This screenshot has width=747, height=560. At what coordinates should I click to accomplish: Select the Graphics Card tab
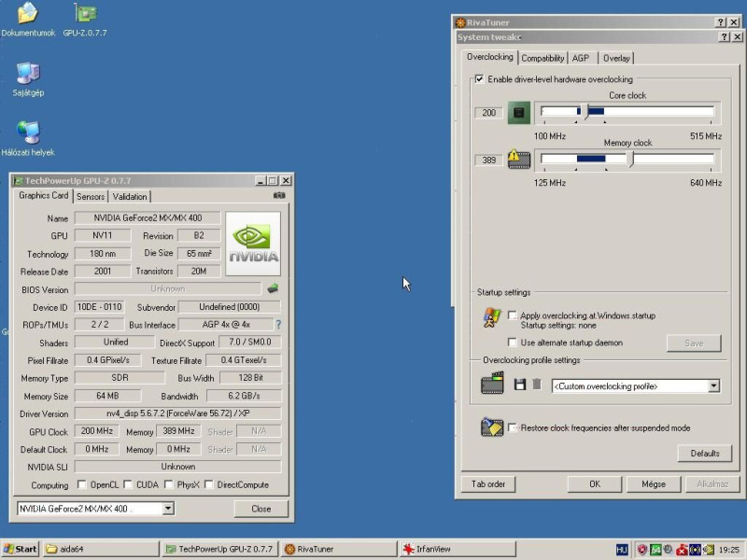(x=43, y=195)
